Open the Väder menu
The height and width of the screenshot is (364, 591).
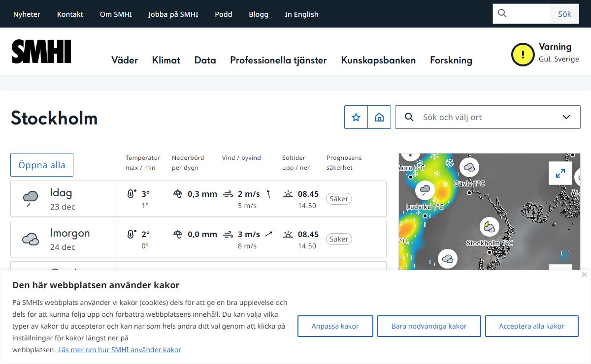(x=125, y=60)
